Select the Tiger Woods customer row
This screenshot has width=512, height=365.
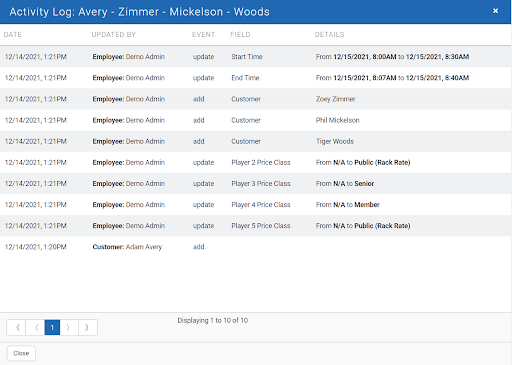point(256,141)
